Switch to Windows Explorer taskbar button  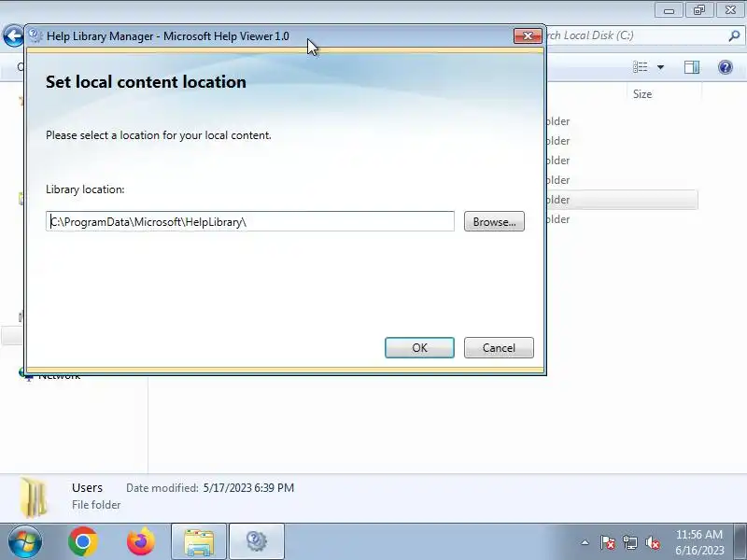pos(199,541)
